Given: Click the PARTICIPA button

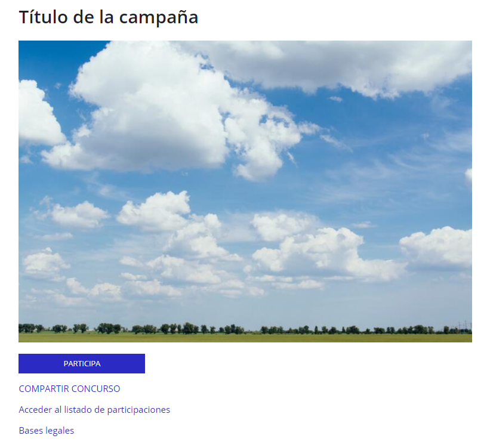Looking at the screenshot, I should tap(82, 363).
